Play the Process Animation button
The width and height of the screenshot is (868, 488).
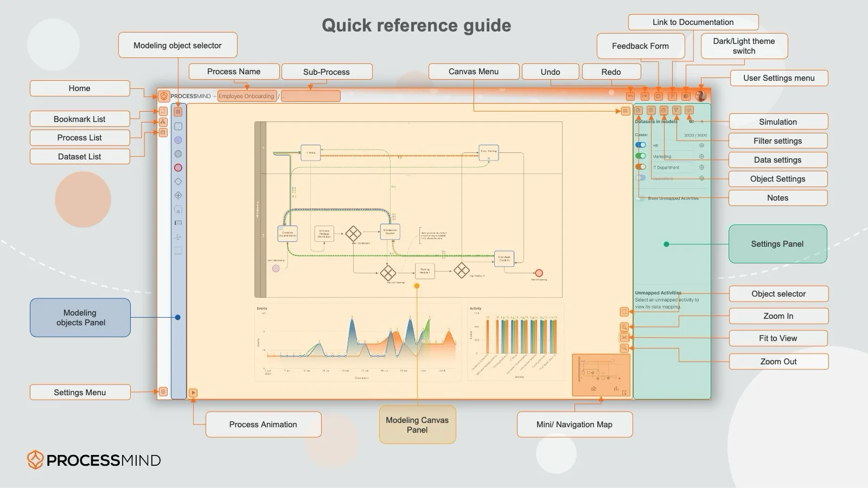point(193,393)
